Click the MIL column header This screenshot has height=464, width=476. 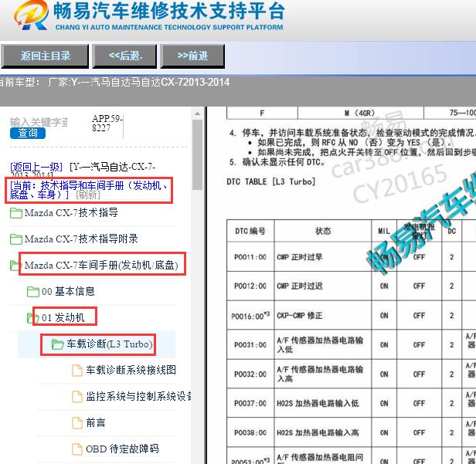(384, 231)
